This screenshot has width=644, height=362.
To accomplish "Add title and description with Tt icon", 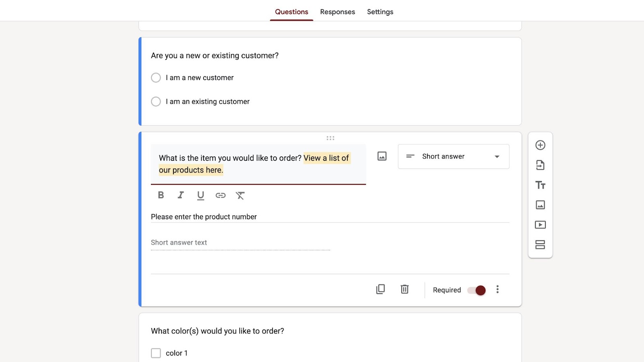I will (x=540, y=185).
